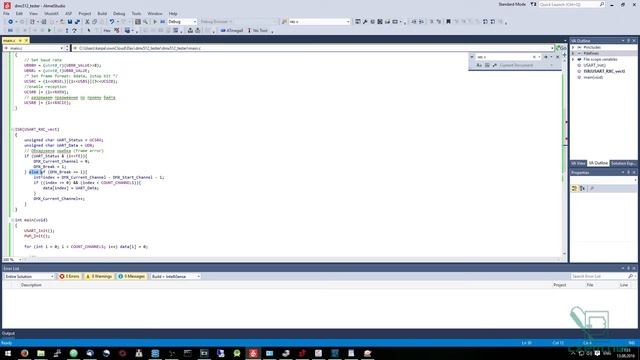Open the Tools menu

point(136,13)
